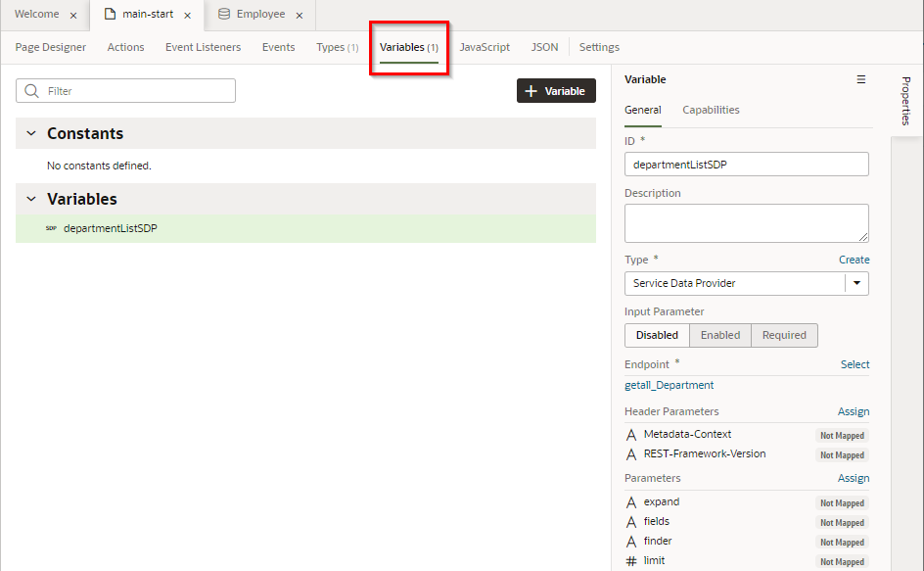Set Input Parameter to Required

tap(784, 335)
